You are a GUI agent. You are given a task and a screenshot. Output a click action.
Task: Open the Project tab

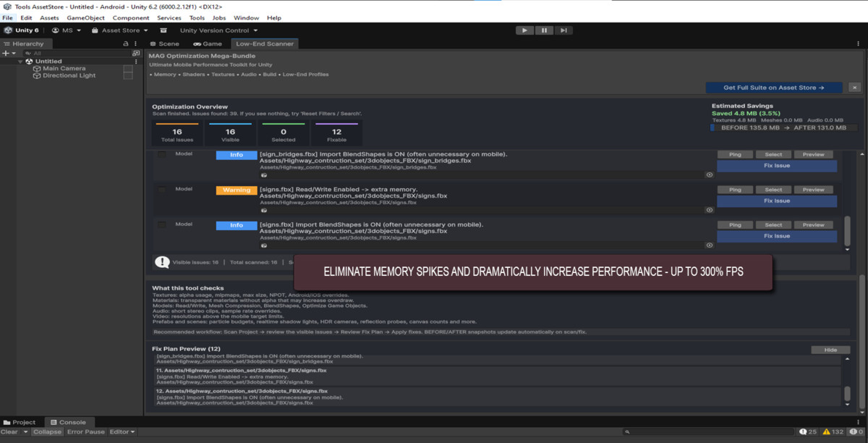pyautogui.click(x=19, y=422)
